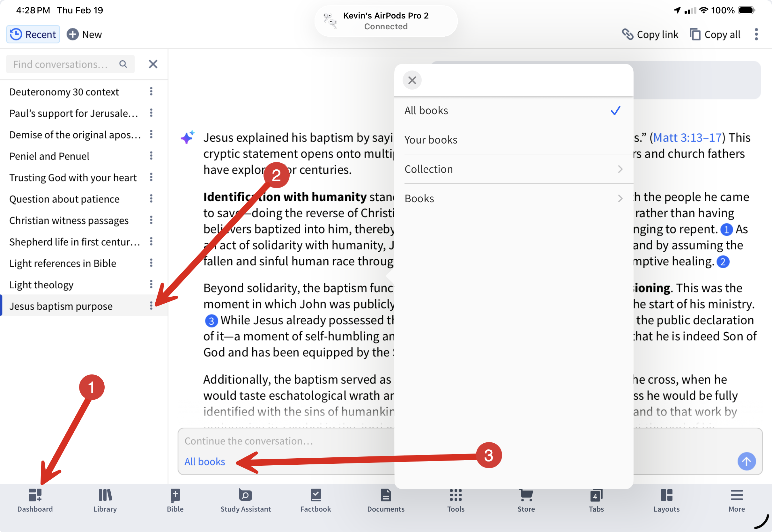The width and height of the screenshot is (772, 532).
Task: Open the Light theology conversation
Action: (41, 285)
